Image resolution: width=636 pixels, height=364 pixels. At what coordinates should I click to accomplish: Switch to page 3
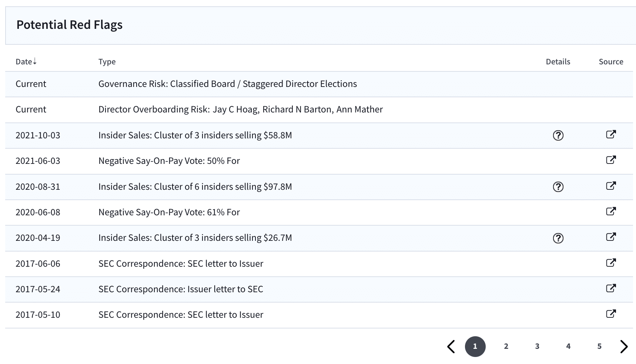(537, 346)
